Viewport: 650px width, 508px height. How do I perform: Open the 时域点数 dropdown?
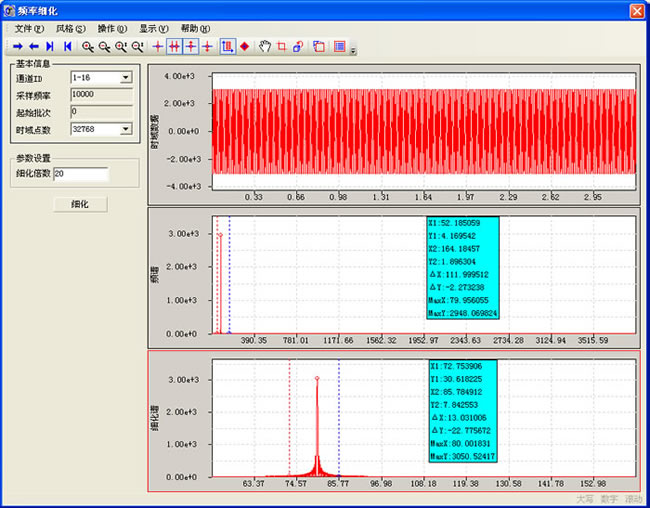click(126, 128)
